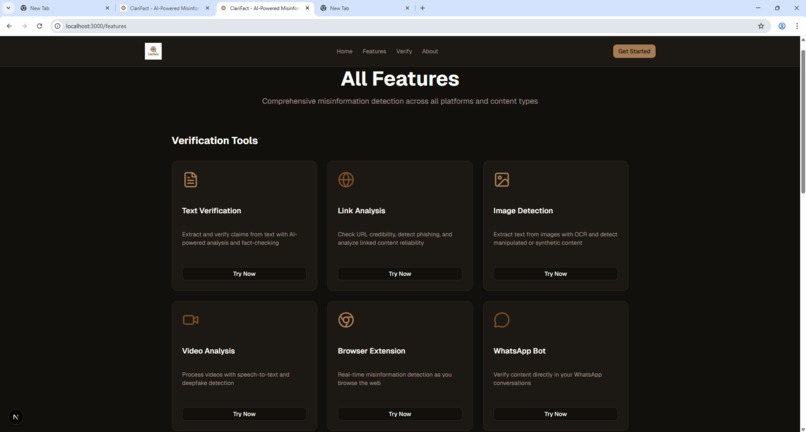Image resolution: width=806 pixels, height=432 pixels.
Task: Click Try Now under Video Analysis
Action: coord(244,414)
